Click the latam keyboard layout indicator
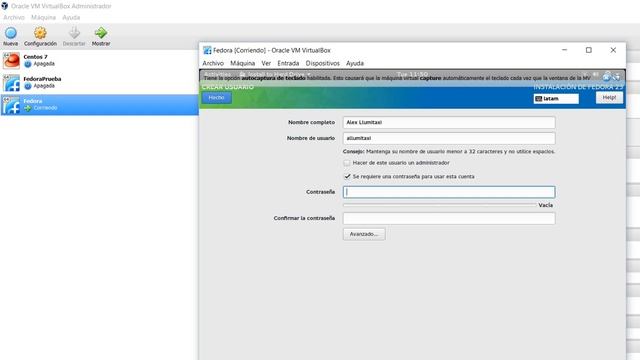 556,99
